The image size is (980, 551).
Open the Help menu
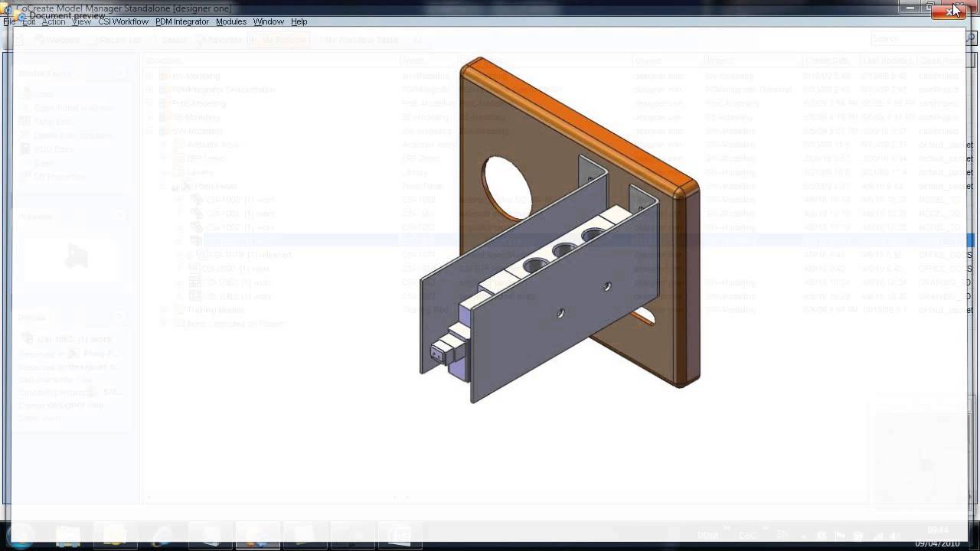[299, 21]
